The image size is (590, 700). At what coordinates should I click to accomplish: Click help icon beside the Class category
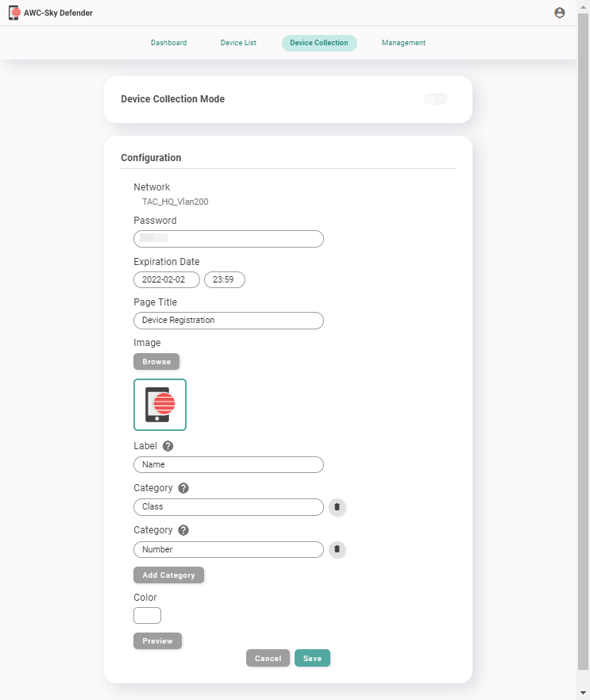(183, 488)
